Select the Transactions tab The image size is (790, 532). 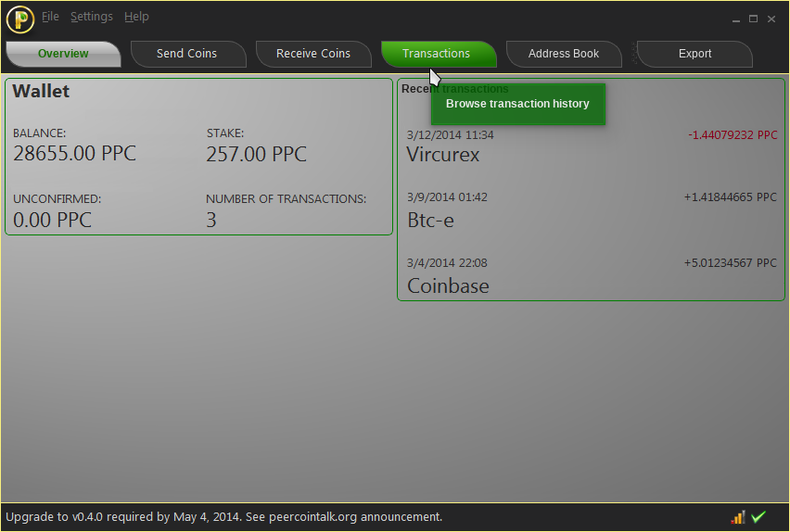click(x=436, y=54)
